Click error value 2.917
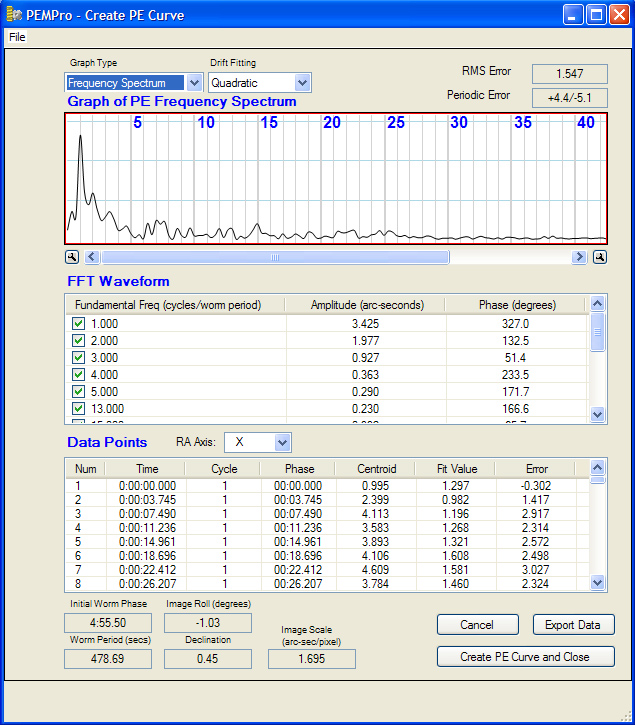Screen dimensions: 635x725 pos(536,514)
